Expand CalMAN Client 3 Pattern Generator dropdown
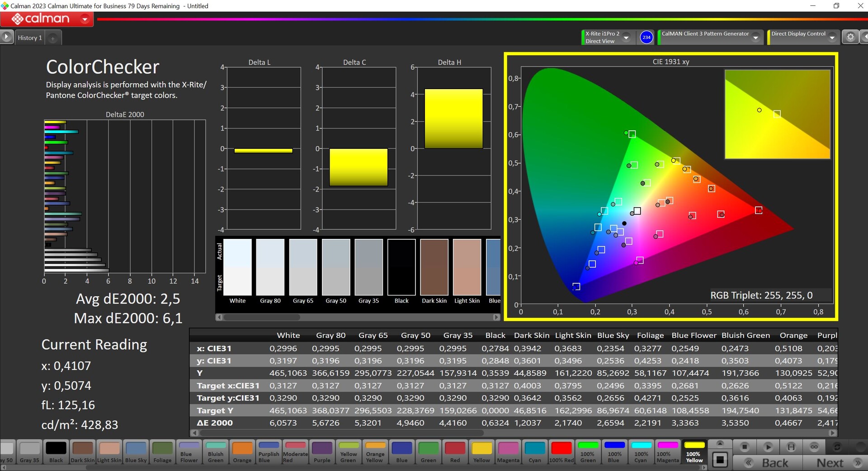 [x=755, y=38]
